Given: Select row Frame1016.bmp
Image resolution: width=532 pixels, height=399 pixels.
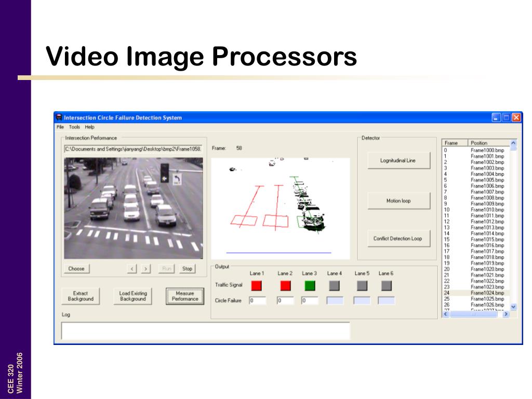Looking at the screenshot, I should [476, 245].
